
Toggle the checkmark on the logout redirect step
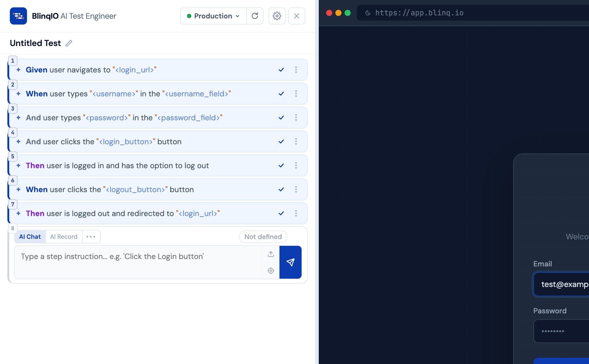click(x=281, y=213)
